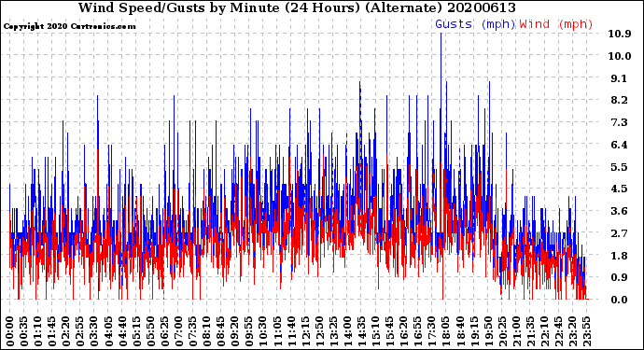
Task: Click the 07:00 time label on x-axis
Action: pyautogui.click(x=178, y=331)
